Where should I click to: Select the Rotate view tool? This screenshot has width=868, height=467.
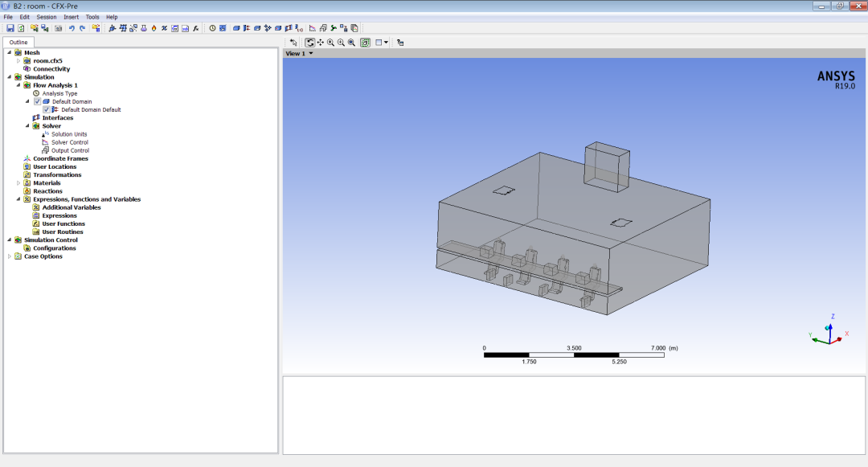(310, 43)
